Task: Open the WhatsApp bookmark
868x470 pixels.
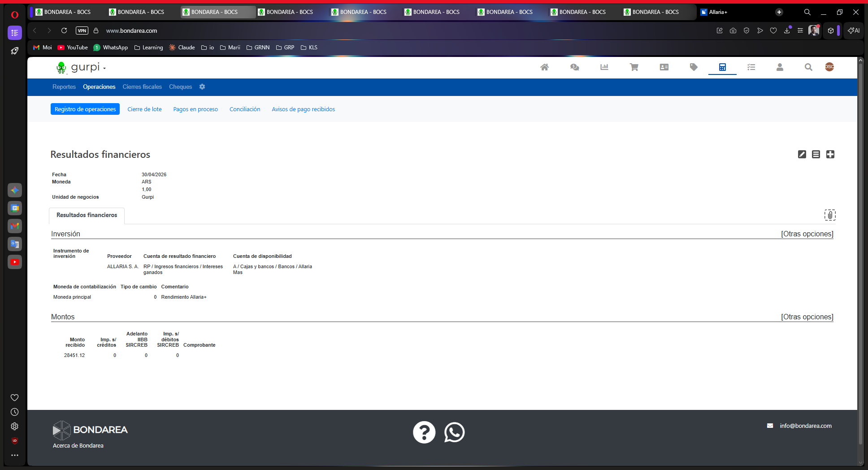Action: (x=111, y=48)
